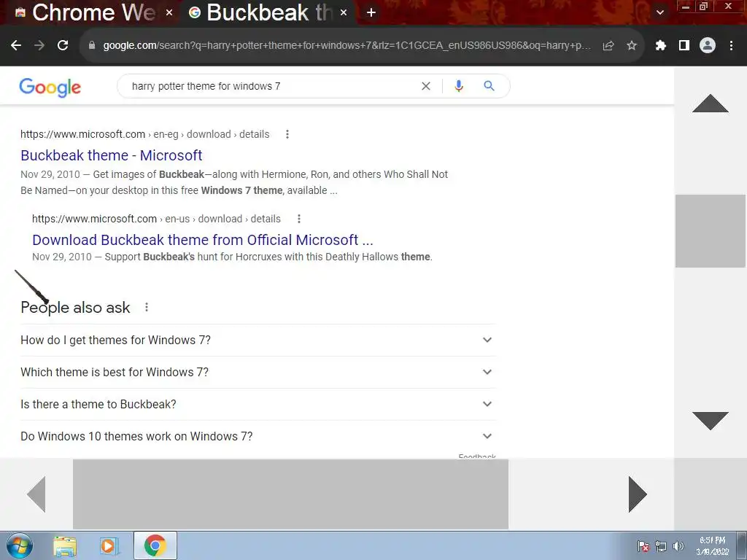This screenshot has height=560, width=747.
Task: Click the magnifying glass search button
Action: tap(489, 86)
